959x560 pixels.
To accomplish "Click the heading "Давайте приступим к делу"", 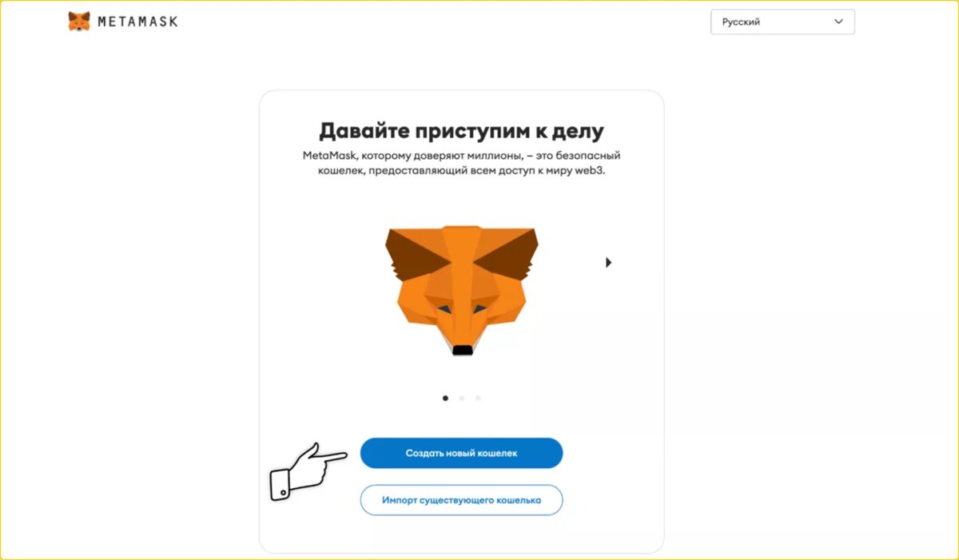I will pos(461,129).
